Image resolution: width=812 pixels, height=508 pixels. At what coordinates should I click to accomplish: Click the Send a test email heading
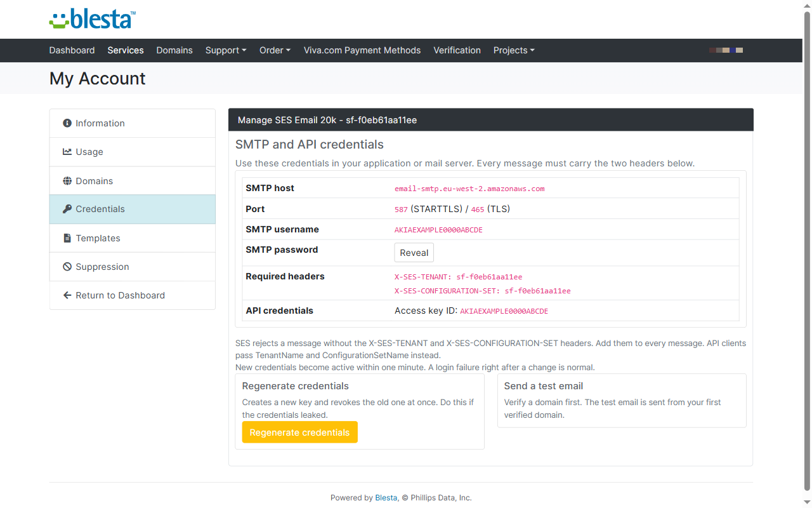[544, 386]
